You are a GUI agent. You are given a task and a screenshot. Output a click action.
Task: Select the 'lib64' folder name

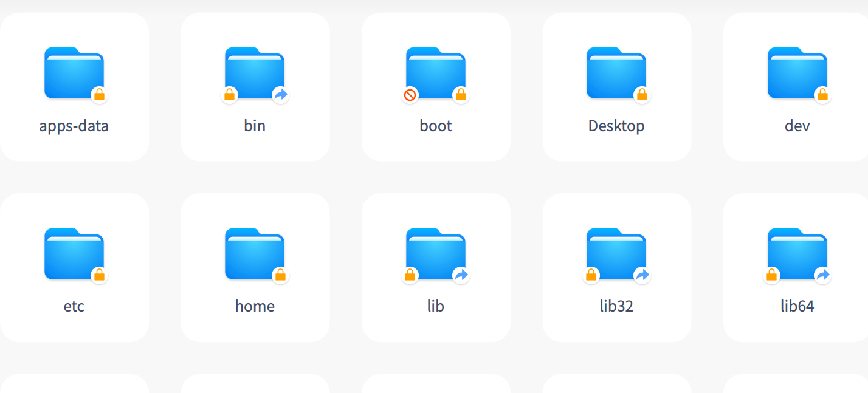click(797, 306)
